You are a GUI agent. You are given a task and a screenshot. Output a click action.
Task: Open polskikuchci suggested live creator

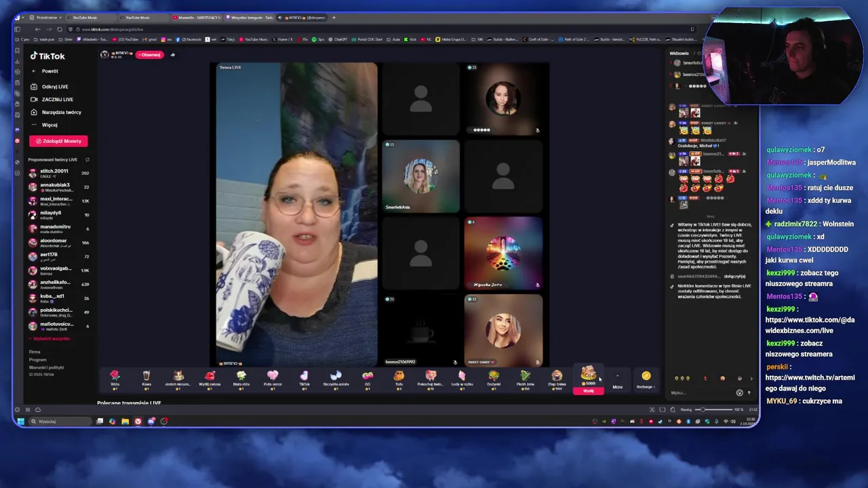(x=59, y=312)
